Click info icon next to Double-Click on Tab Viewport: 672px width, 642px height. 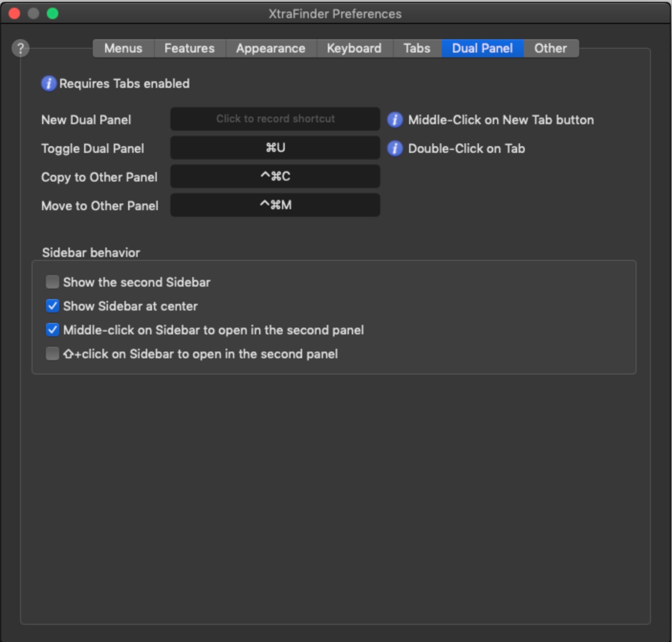click(x=395, y=149)
